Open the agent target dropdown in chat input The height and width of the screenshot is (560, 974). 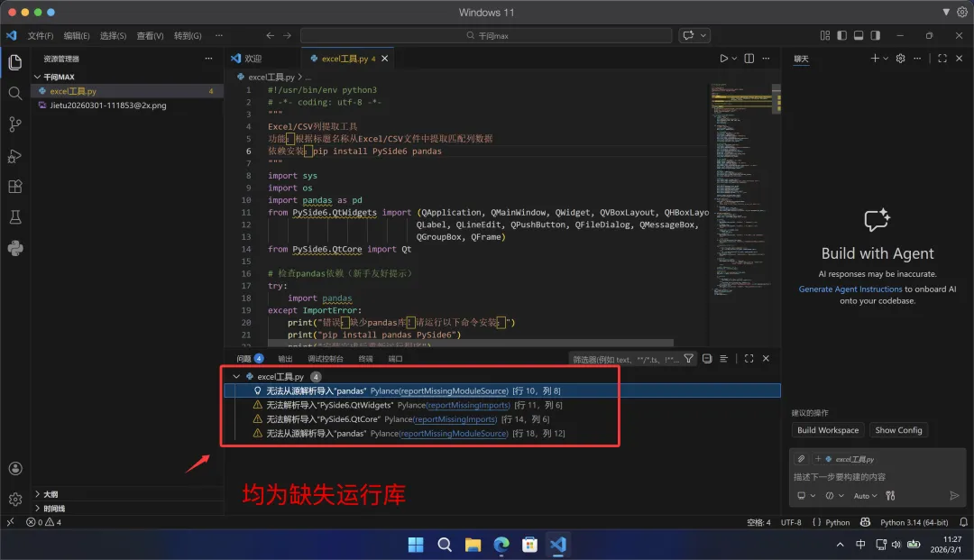click(x=806, y=495)
